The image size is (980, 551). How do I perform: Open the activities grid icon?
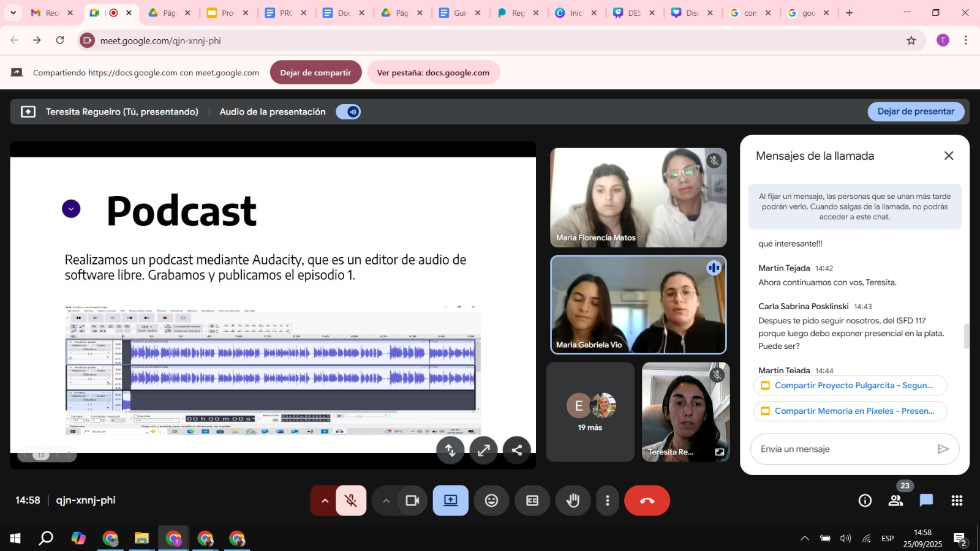pyautogui.click(x=957, y=501)
